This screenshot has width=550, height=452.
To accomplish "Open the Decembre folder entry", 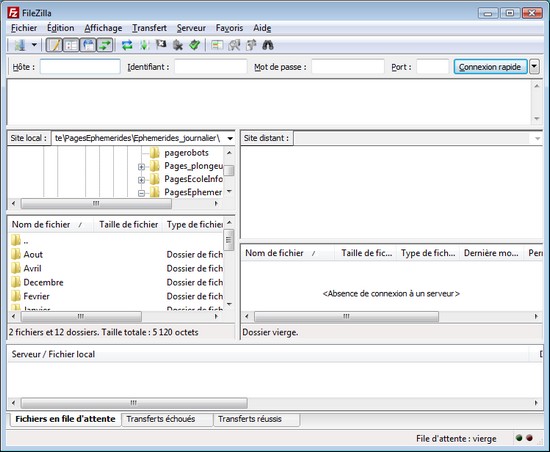I will (43, 282).
